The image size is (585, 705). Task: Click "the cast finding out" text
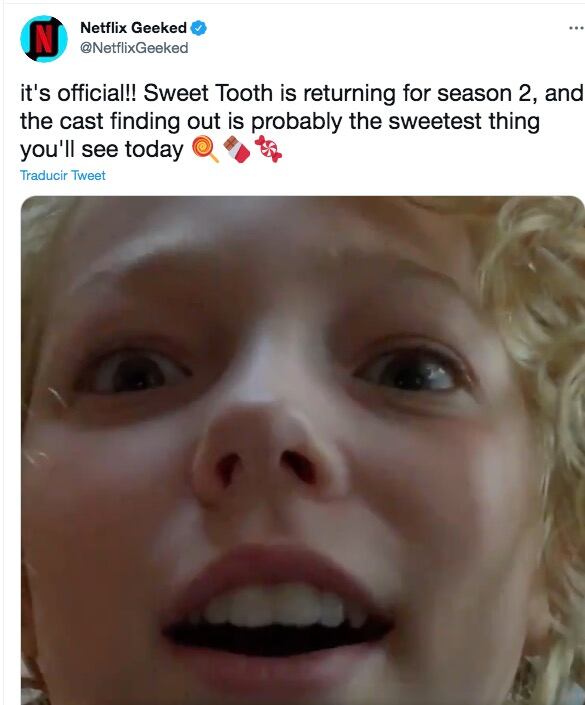click(x=121, y=121)
